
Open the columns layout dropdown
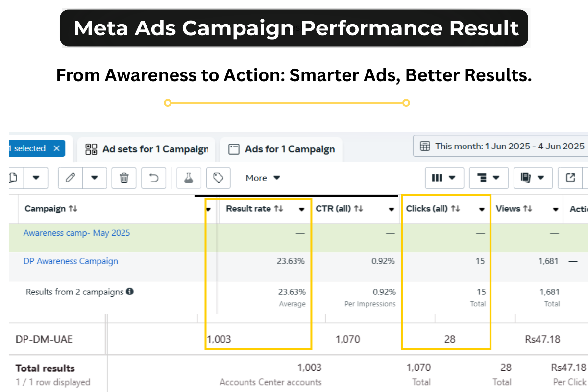[444, 178]
